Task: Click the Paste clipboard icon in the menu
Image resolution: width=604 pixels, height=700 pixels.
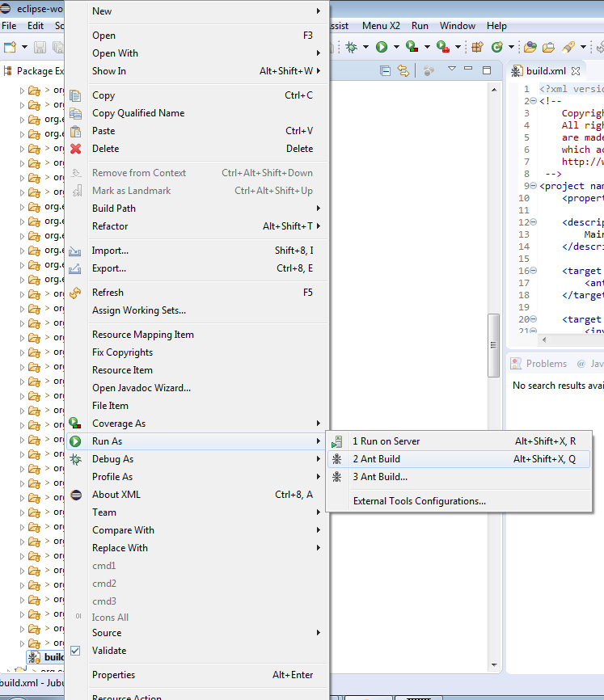Action: 75,131
